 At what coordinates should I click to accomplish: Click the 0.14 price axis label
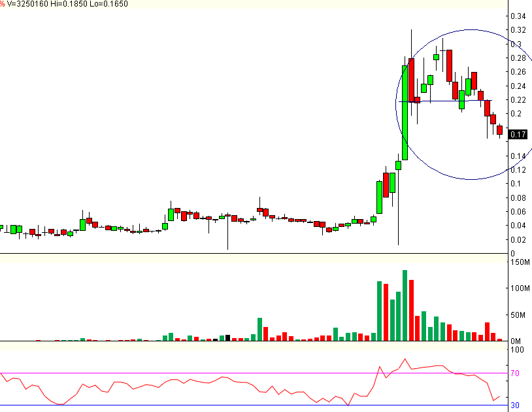(518, 156)
